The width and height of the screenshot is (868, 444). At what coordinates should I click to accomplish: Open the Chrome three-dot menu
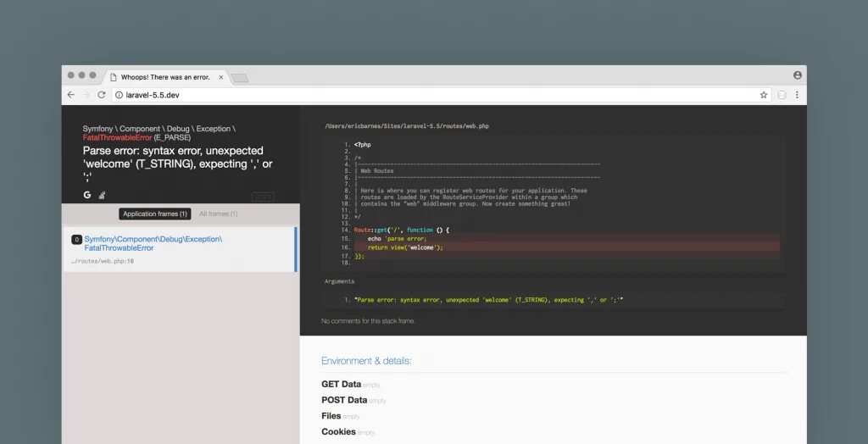[x=797, y=95]
